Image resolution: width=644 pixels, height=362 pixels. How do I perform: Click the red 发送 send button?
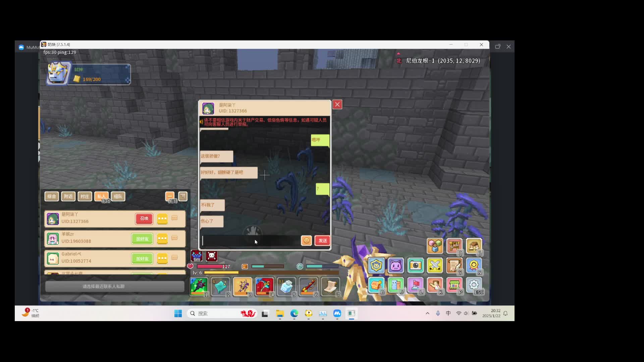coord(322,240)
